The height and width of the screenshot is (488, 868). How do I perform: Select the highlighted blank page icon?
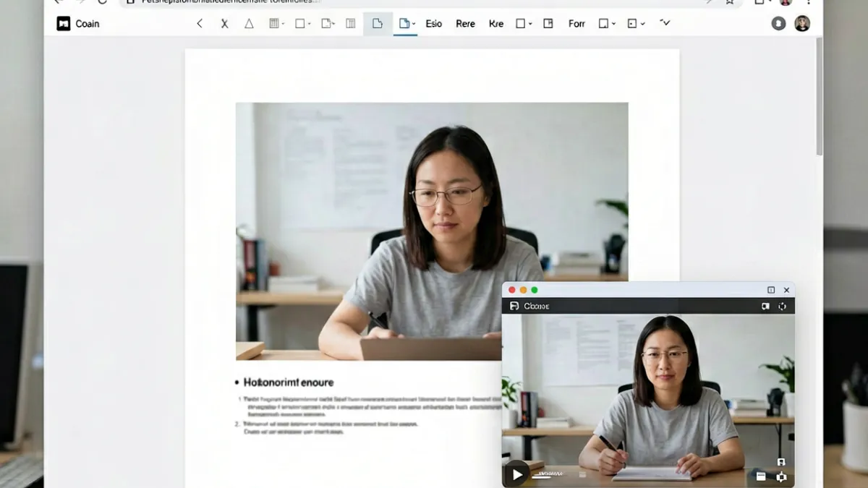378,24
